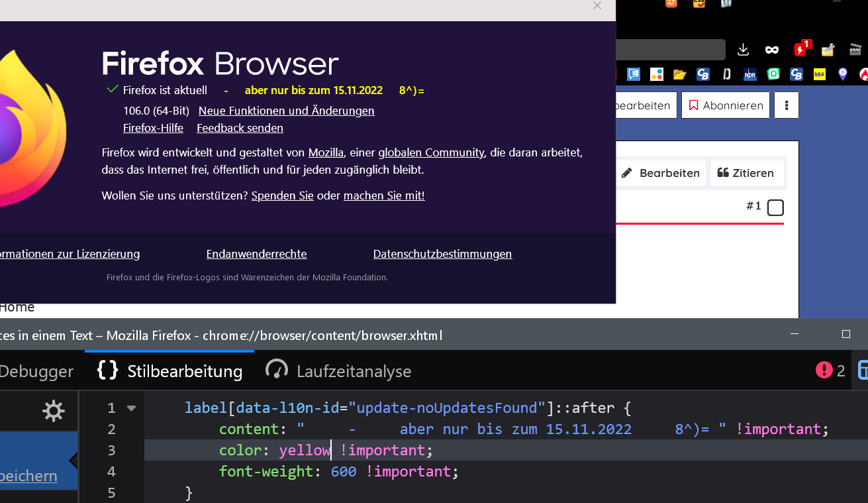Viewport: 868px width, 503px height.
Task: Collapse the CSS rule fold arrow on line 1
Action: tap(131, 408)
